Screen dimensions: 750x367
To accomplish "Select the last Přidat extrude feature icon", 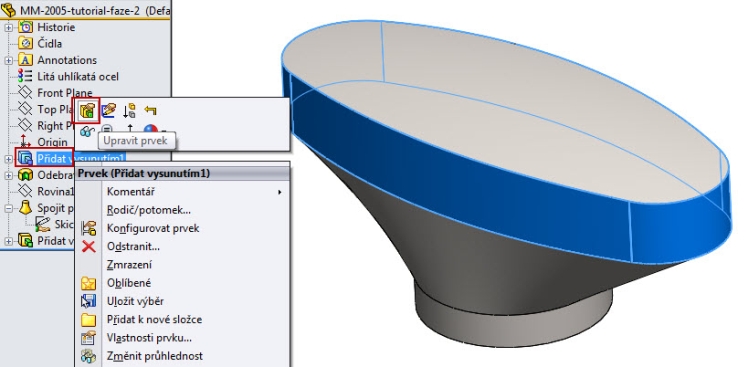I will [x=25, y=240].
